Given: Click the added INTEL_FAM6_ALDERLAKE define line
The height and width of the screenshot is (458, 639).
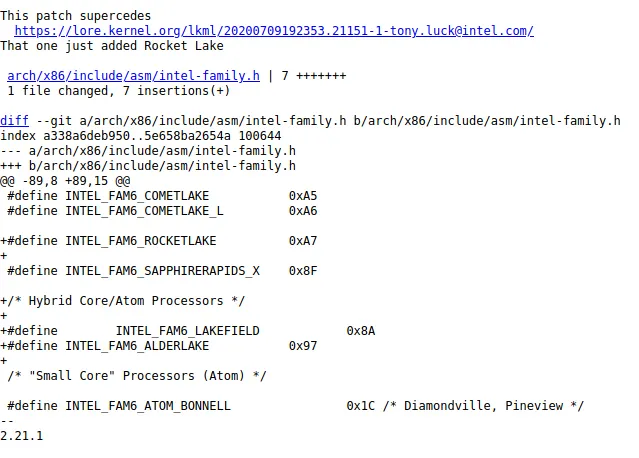Looking at the screenshot, I should coord(159,346).
